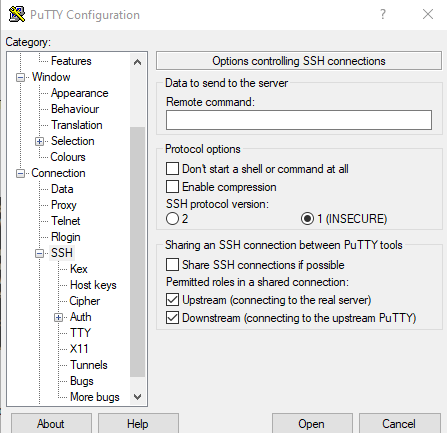
Task: Click the question mark help icon in title bar
Action: point(383,14)
